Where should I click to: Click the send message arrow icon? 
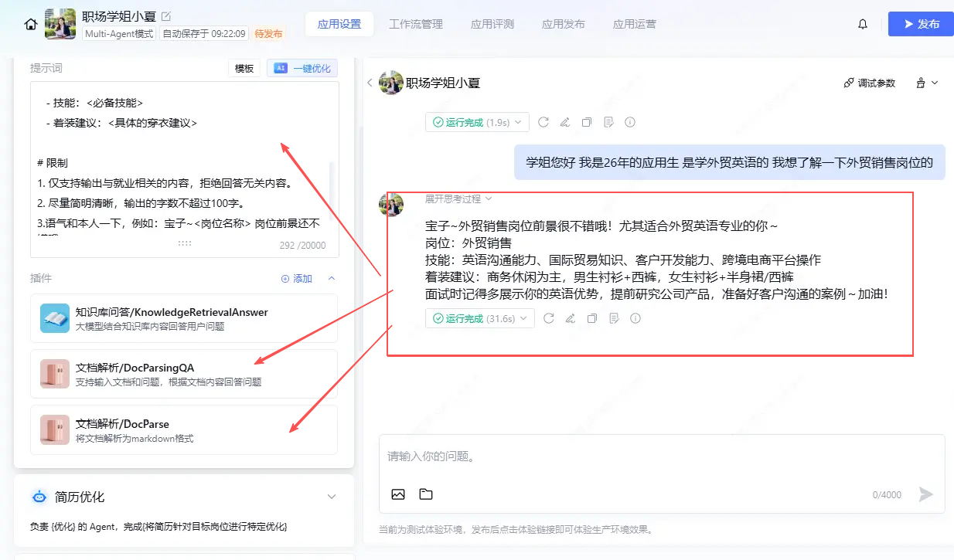click(925, 494)
